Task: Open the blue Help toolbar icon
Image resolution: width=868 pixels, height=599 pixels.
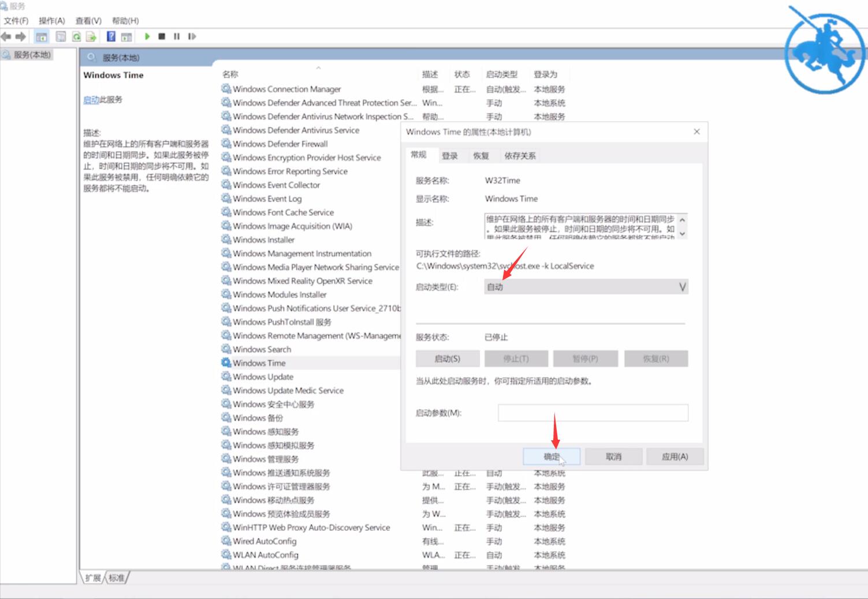Action: pos(111,36)
